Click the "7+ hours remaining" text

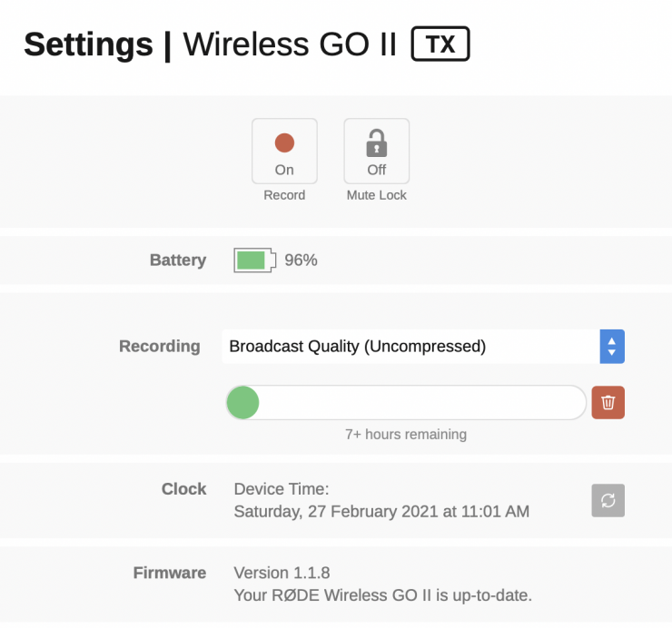point(406,434)
